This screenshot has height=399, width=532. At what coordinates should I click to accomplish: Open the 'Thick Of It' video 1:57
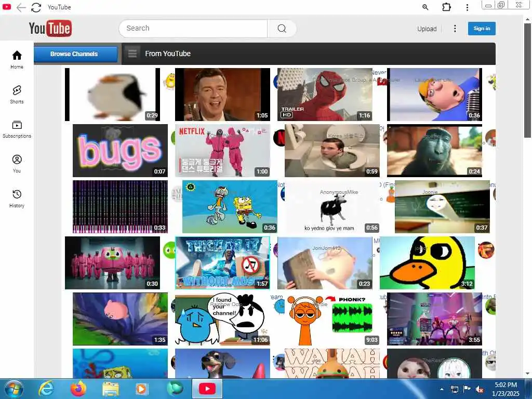coord(222,262)
